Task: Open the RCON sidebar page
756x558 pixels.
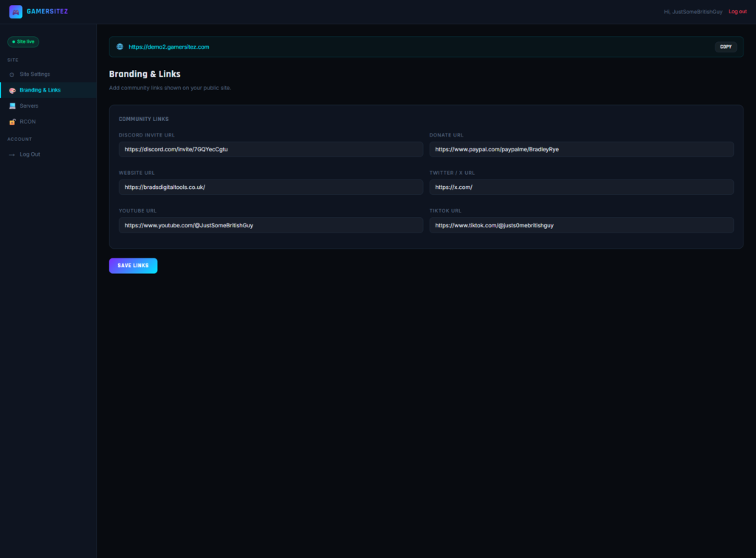Action: coord(27,122)
